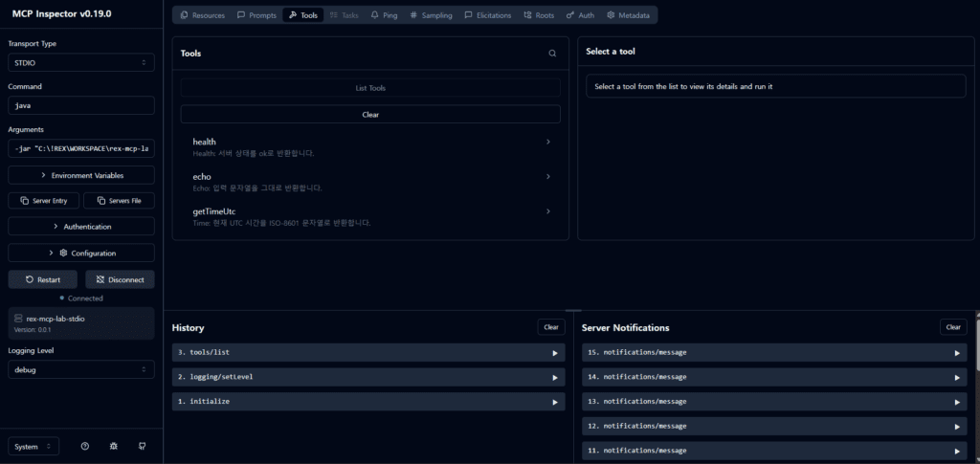
Task: Disconnect from the server
Action: click(x=120, y=279)
